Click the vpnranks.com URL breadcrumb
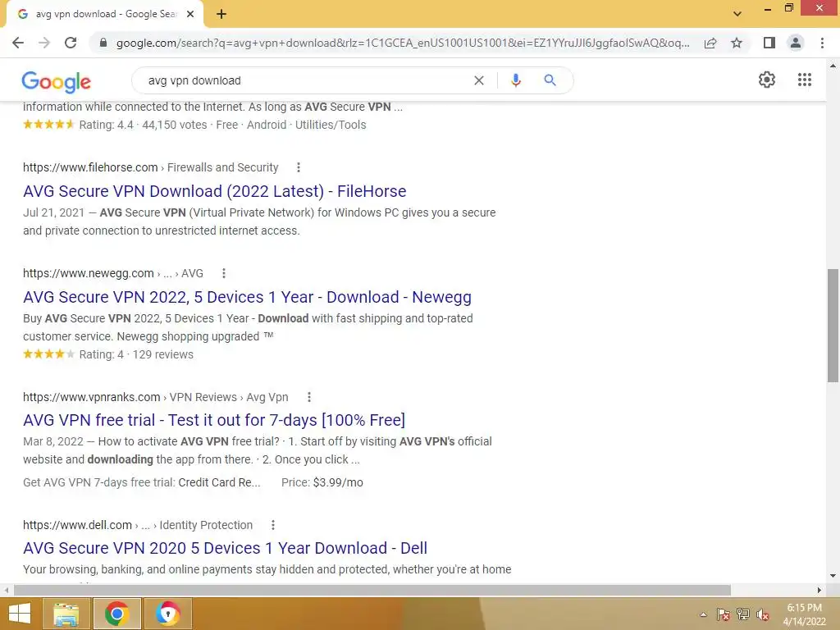The image size is (840, 630). click(155, 398)
